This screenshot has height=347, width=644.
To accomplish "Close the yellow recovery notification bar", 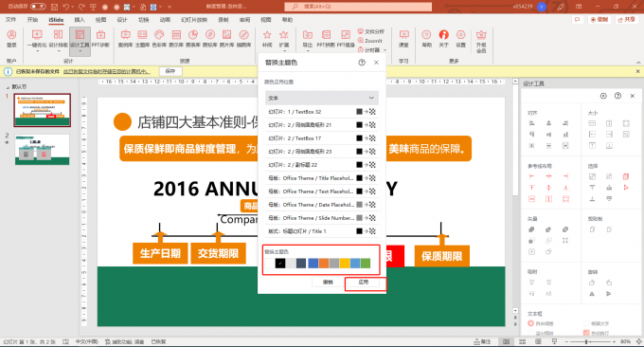I will [637, 71].
